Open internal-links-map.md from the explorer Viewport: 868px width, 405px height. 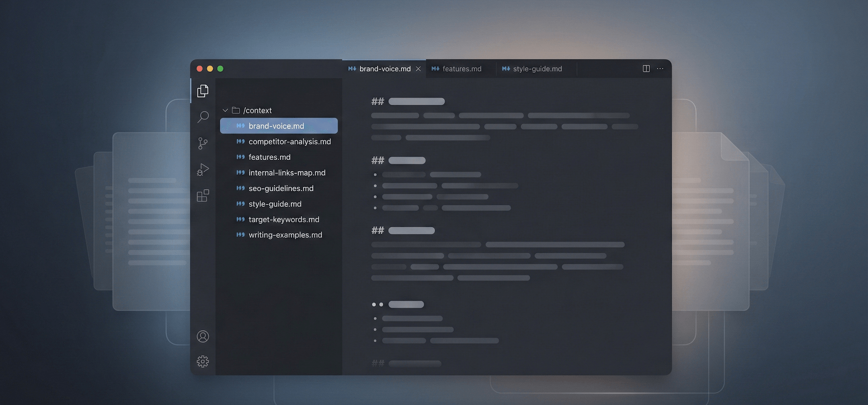click(x=287, y=173)
